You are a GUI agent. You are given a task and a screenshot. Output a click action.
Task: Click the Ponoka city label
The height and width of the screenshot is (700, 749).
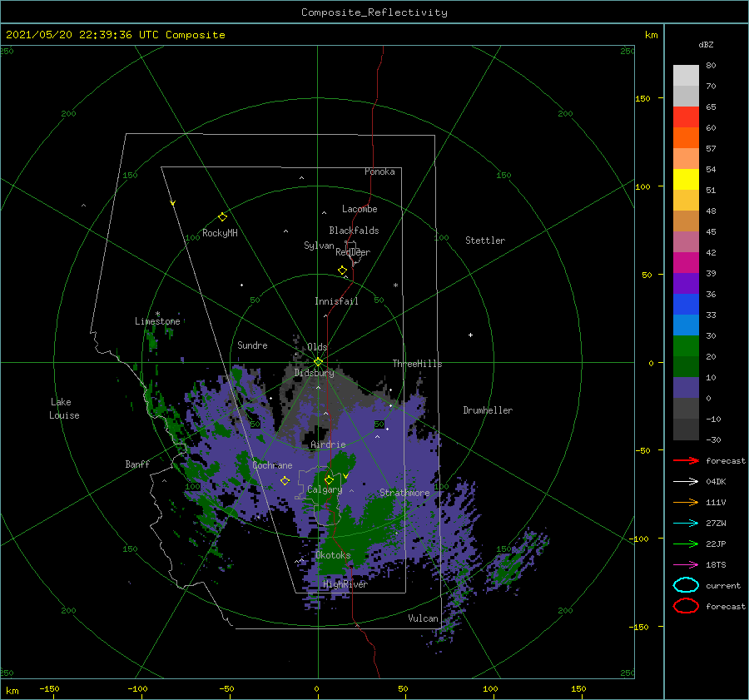tap(379, 171)
